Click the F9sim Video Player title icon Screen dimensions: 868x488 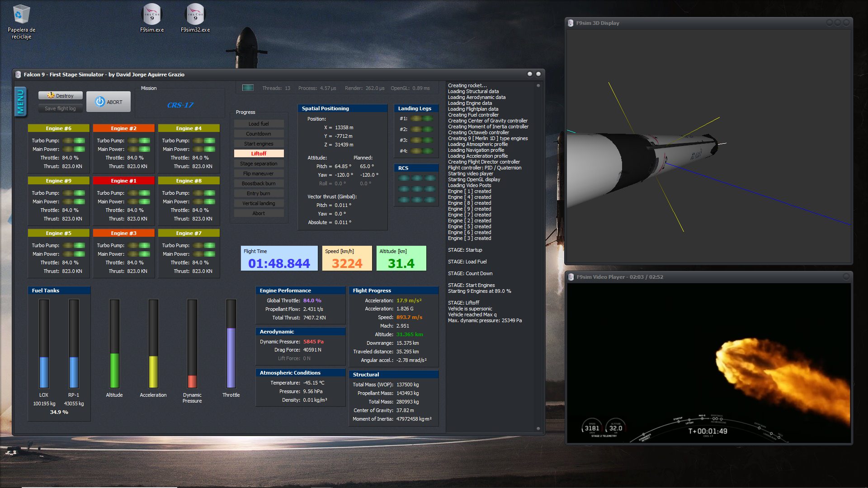[x=571, y=277]
